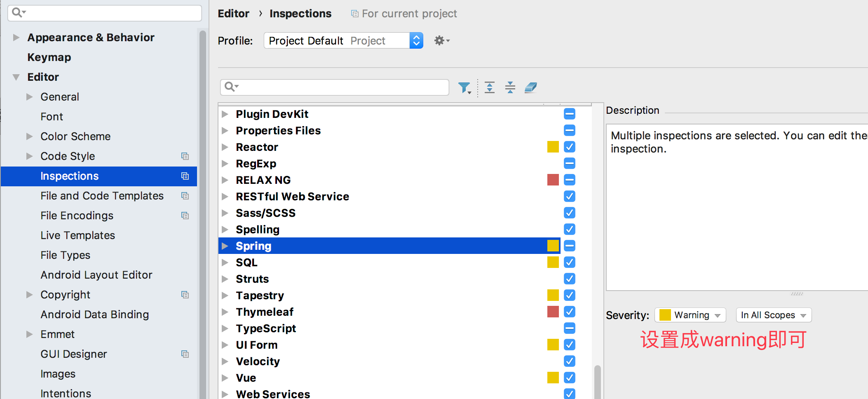This screenshot has height=399, width=868.
Task: Open the In All Scopes dropdown
Action: (774, 315)
